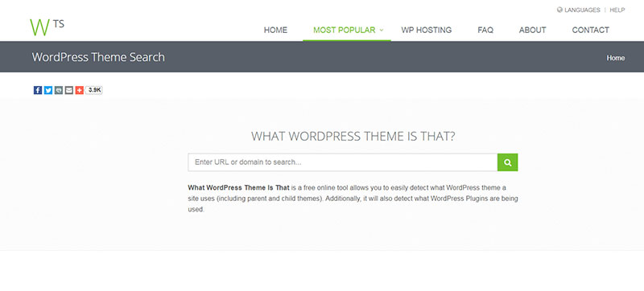This screenshot has width=644, height=291.
Task: Click the gray print share icon
Action: click(x=59, y=90)
